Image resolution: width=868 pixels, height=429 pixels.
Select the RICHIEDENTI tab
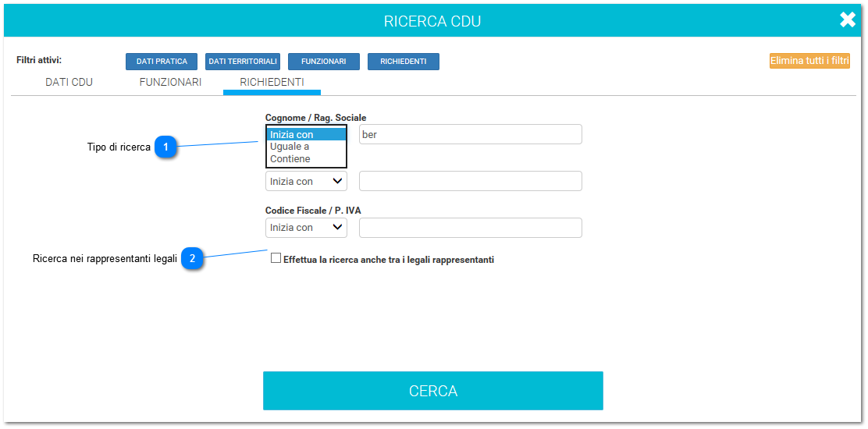pyautogui.click(x=272, y=83)
